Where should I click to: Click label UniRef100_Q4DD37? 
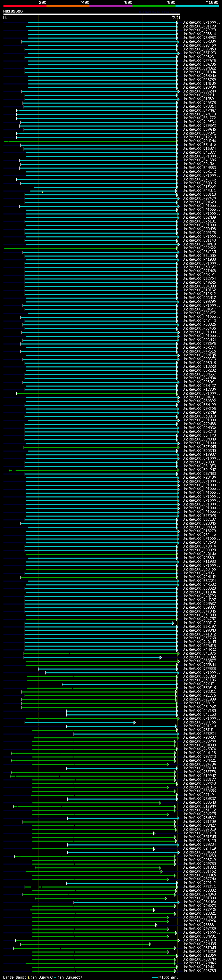(x=199, y=462)
